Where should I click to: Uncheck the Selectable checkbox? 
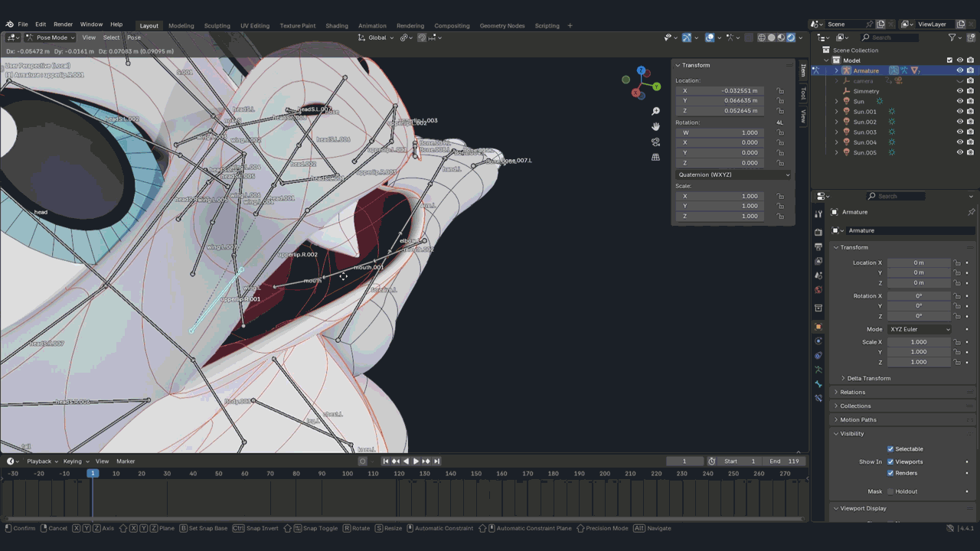pyautogui.click(x=890, y=449)
